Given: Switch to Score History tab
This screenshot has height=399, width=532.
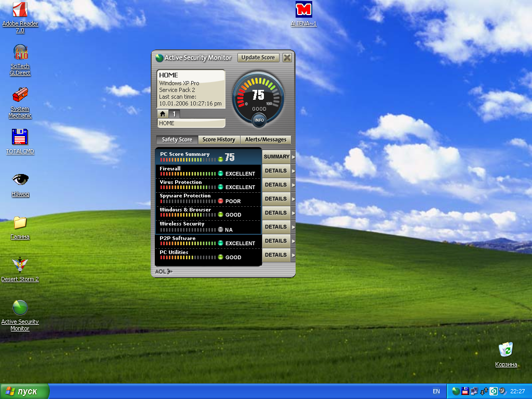Looking at the screenshot, I should [x=219, y=139].
